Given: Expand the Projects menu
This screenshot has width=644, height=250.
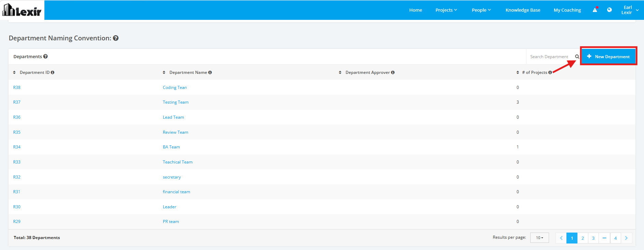Looking at the screenshot, I should click(x=446, y=10).
